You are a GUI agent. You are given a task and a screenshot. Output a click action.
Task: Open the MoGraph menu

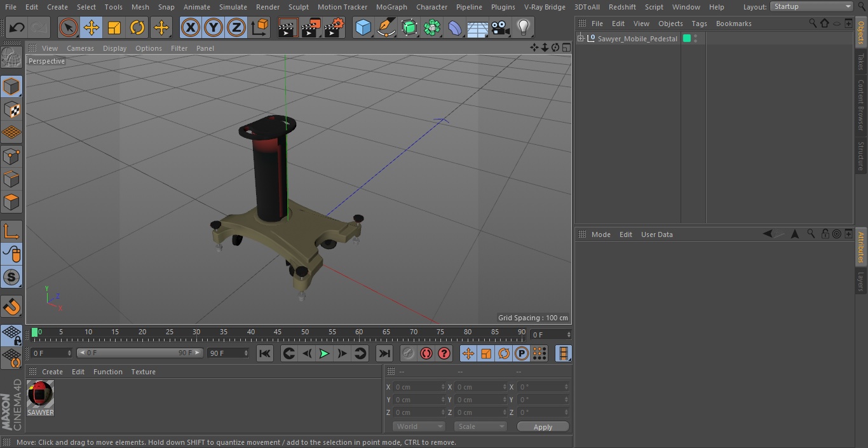[x=391, y=7]
